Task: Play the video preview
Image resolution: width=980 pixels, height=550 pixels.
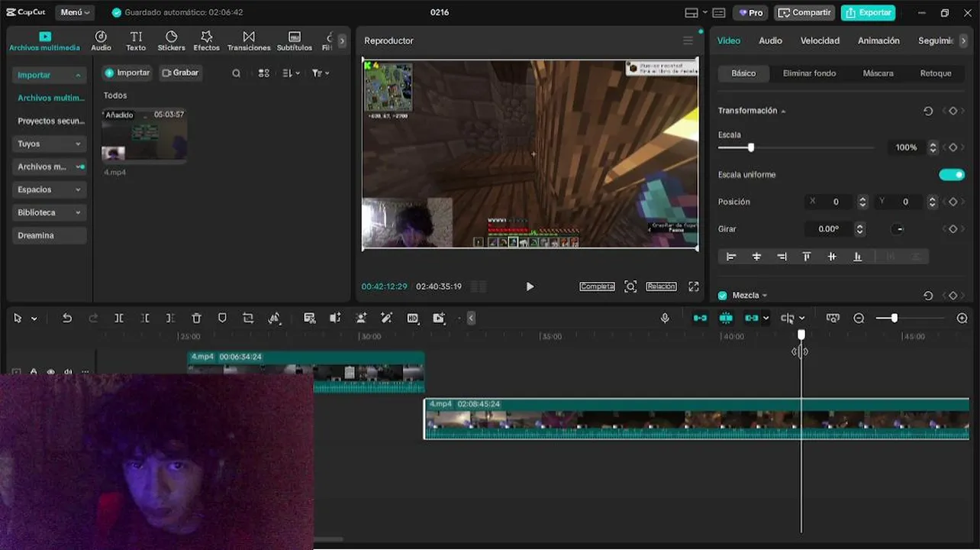Action: (x=530, y=286)
